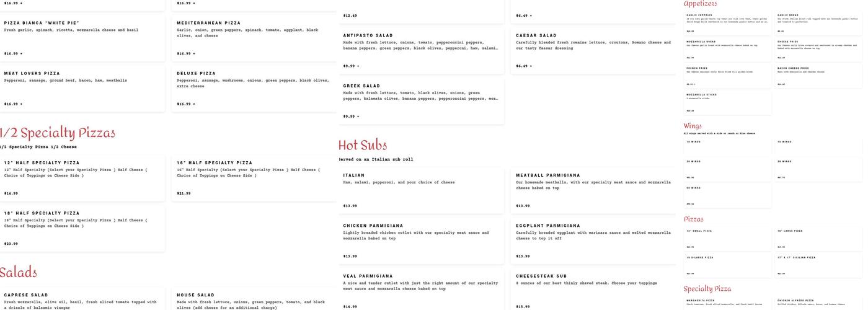The width and height of the screenshot is (868, 310).
Task: Select the 12" Half Specialty Pizza
Action: click(x=83, y=177)
